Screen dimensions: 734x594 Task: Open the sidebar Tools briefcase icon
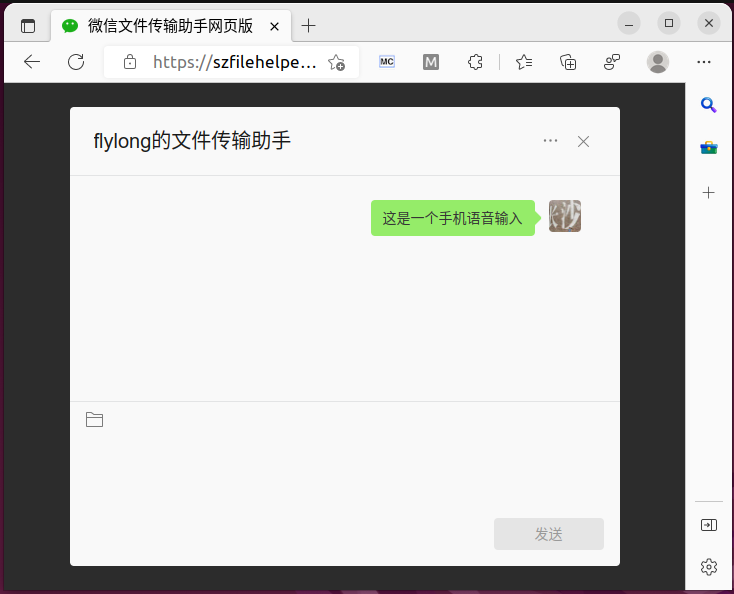coord(709,148)
